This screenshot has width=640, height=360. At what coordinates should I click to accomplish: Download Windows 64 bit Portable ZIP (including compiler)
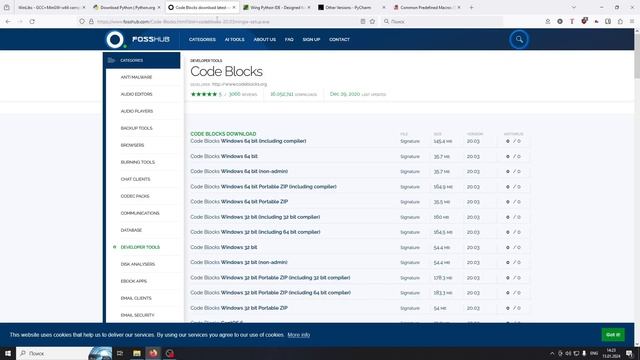(263, 187)
